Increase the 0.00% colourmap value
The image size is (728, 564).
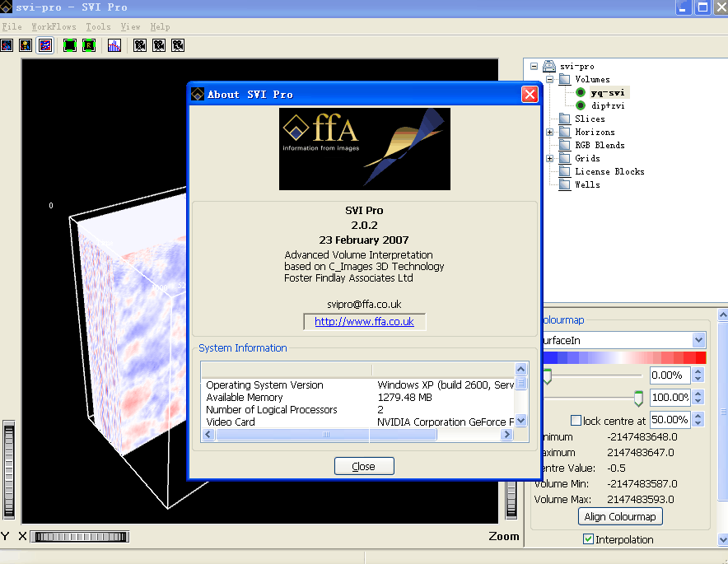698,371
